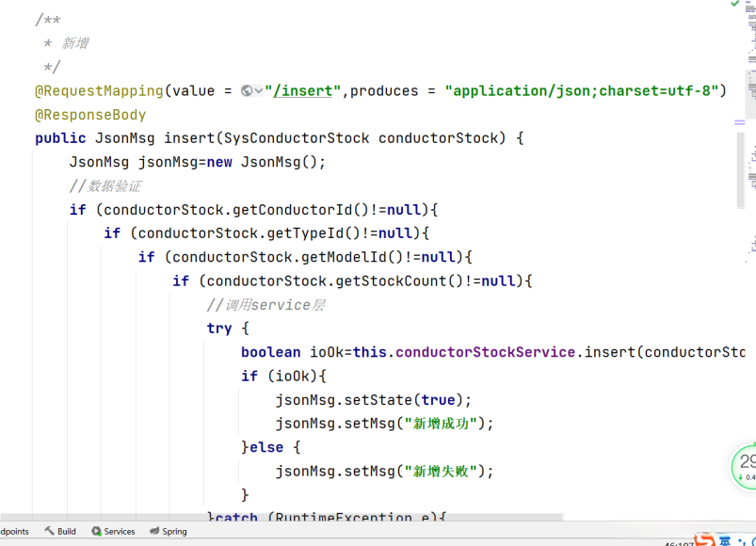Click the getConductorId() method call
This screenshot has width=756, height=546.
(300, 210)
